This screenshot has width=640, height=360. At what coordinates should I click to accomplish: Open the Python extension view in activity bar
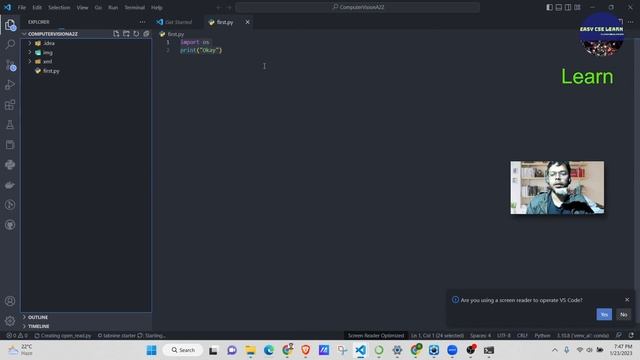point(10,165)
